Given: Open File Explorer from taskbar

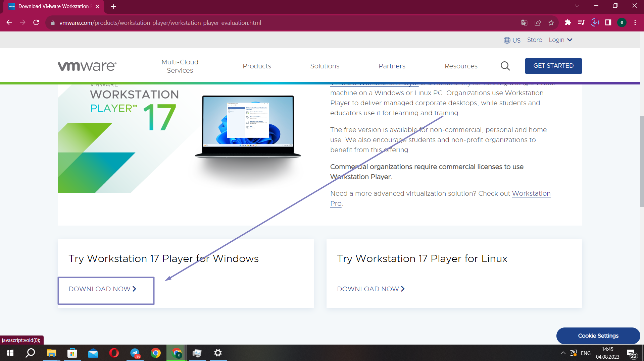Looking at the screenshot, I should click(x=51, y=353).
